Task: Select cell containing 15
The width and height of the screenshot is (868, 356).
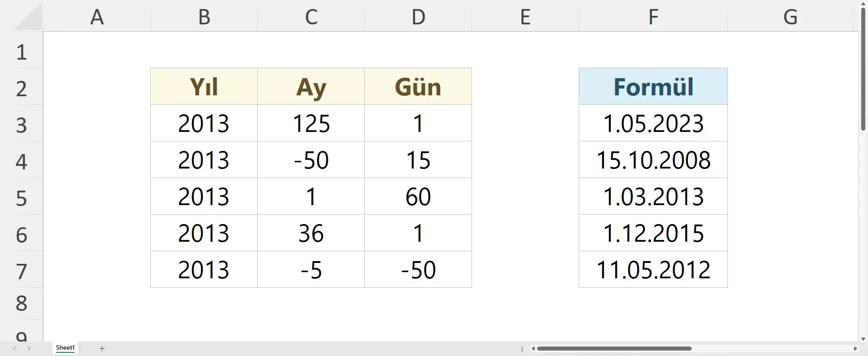Action: click(418, 160)
